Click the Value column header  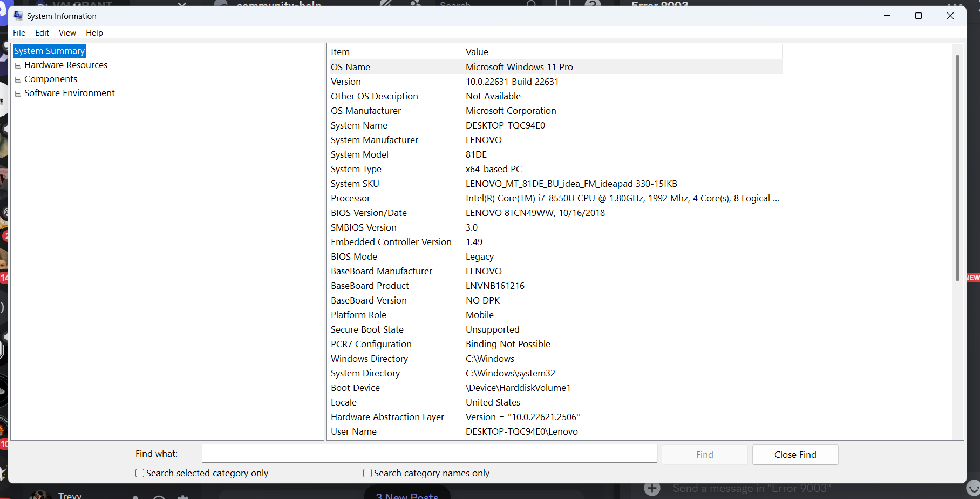click(x=623, y=52)
